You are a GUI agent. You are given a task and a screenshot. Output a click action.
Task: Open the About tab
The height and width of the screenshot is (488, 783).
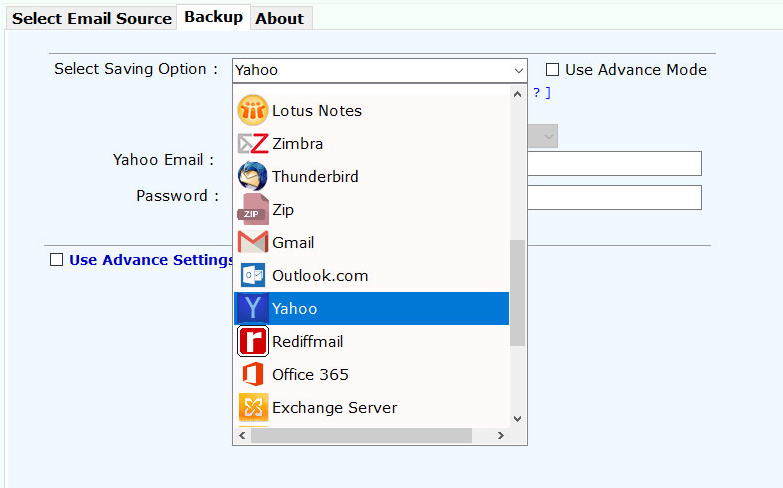click(279, 19)
